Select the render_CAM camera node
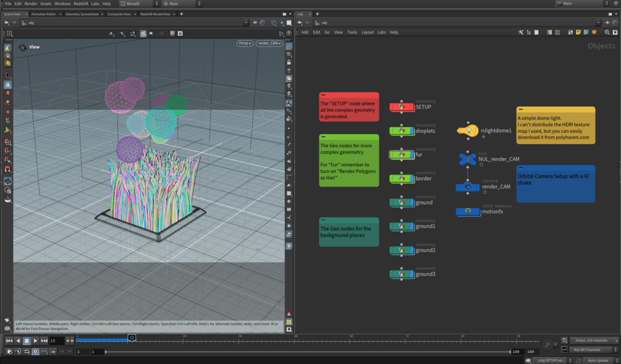 click(468, 187)
